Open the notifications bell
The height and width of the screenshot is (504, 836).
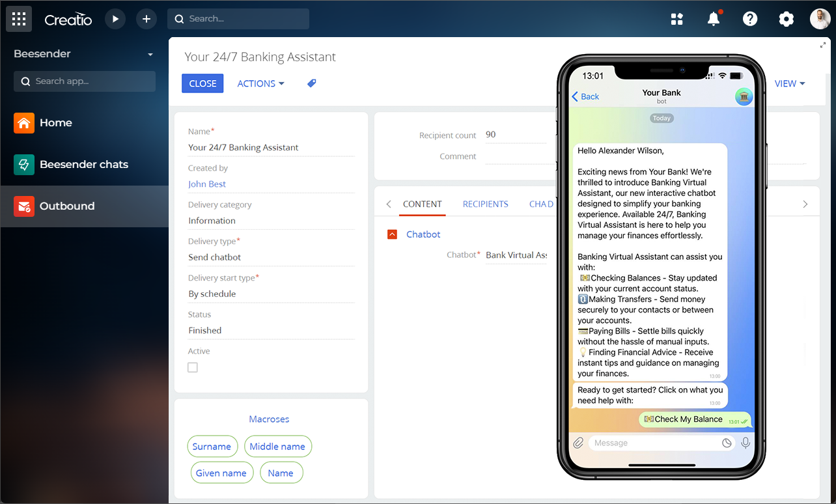click(x=714, y=19)
